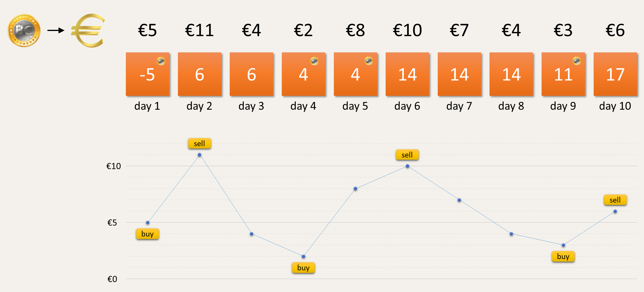The height and width of the screenshot is (292, 644).
Task: Click the small coin on day 1 tile
Action: point(161,61)
